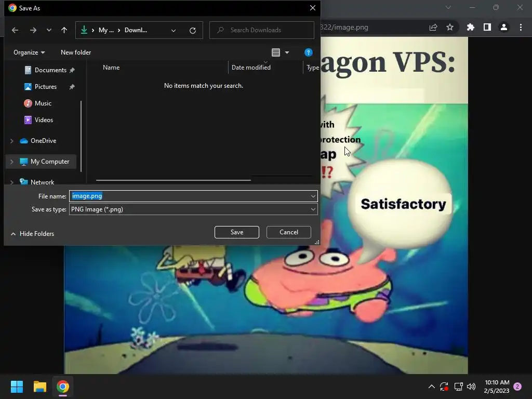Image resolution: width=532 pixels, height=399 pixels.
Task: Sort by the Name column header
Action: 111,68
